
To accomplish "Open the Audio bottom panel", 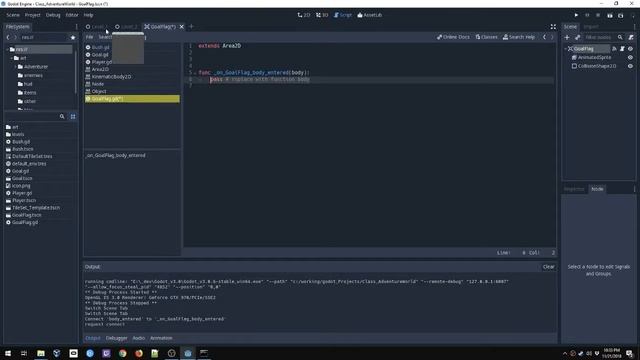I will 139,338.
